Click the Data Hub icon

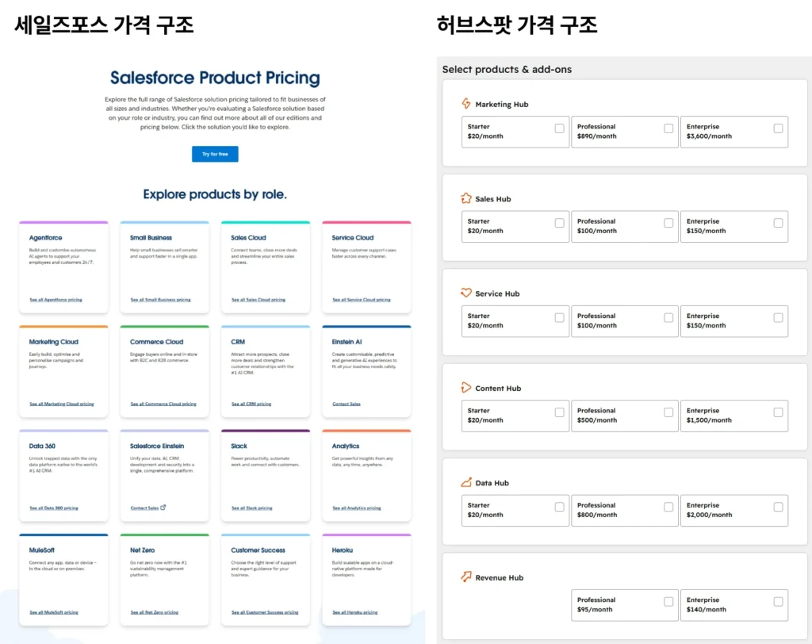[x=466, y=482]
